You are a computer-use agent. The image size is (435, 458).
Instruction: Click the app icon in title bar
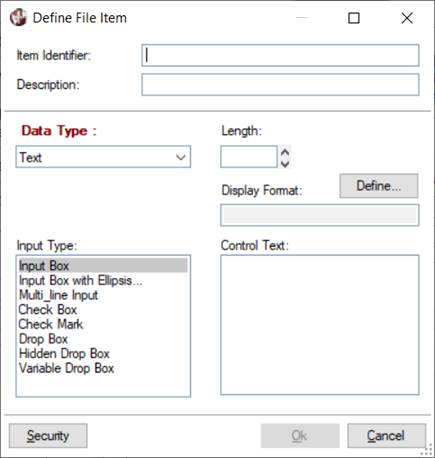pyautogui.click(x=18, y=18)
